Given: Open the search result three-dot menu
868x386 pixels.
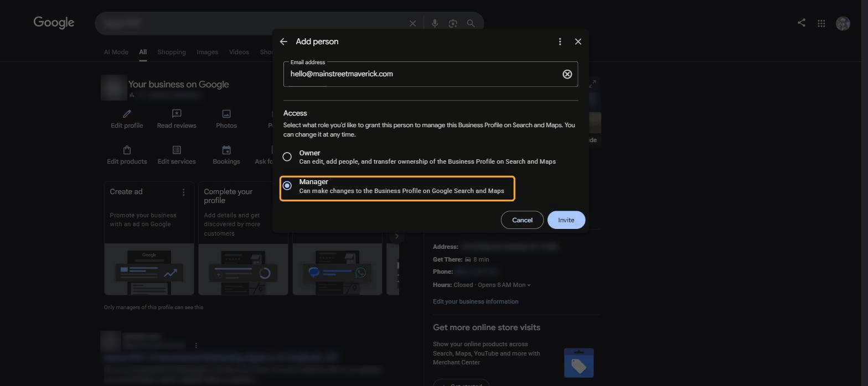Looking at the screenshot, I should point(196,346).
